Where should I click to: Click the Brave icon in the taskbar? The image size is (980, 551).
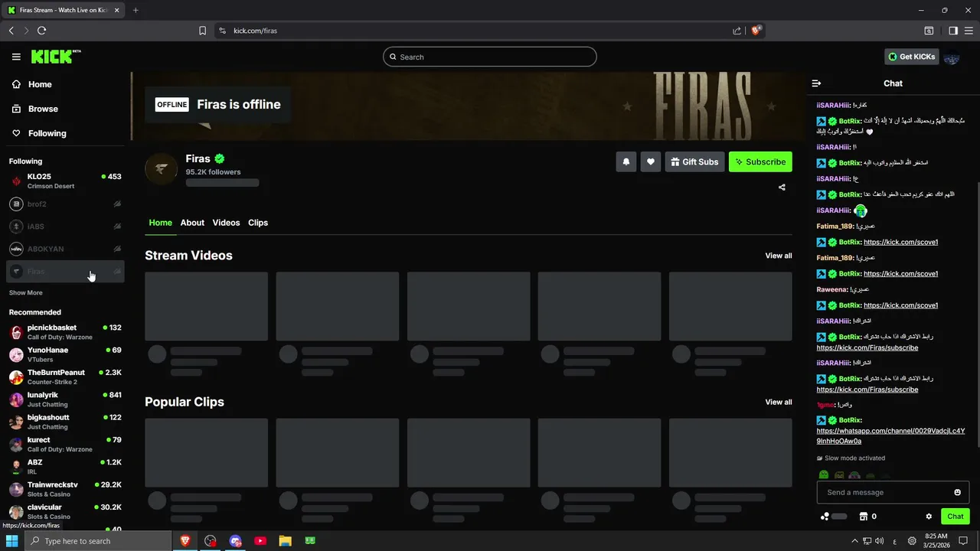(x=185, y=541)
